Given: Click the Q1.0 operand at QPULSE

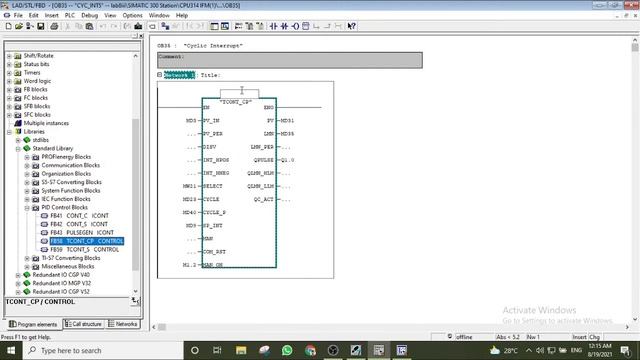Looking at the screenshot, I should (x=287, y=160).
